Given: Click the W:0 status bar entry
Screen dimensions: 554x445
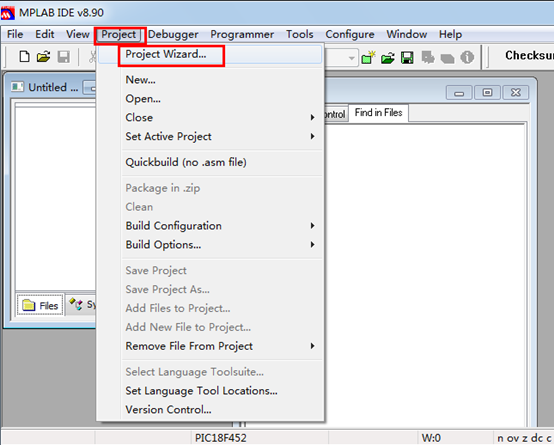Looking at the screenshot, I should tap(431, 438).
